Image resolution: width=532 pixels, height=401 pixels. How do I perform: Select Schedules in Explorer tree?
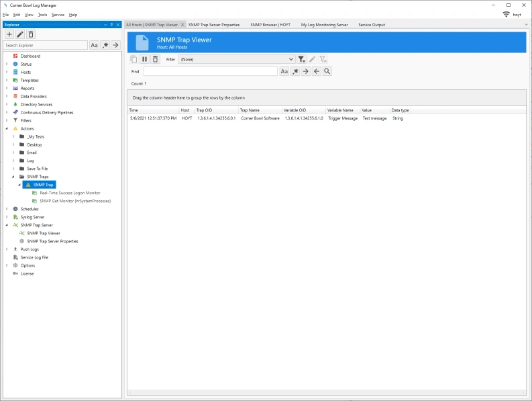click(30, 209)
